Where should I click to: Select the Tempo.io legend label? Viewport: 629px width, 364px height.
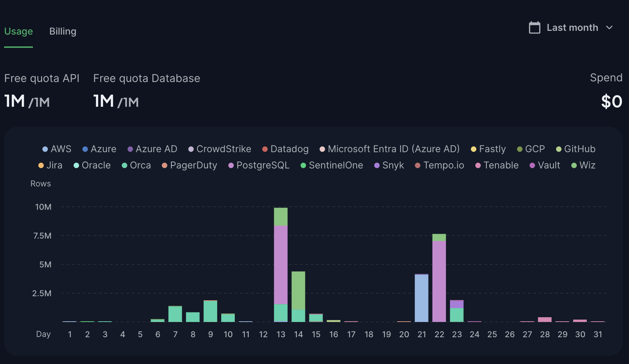[x=444, y=165]
